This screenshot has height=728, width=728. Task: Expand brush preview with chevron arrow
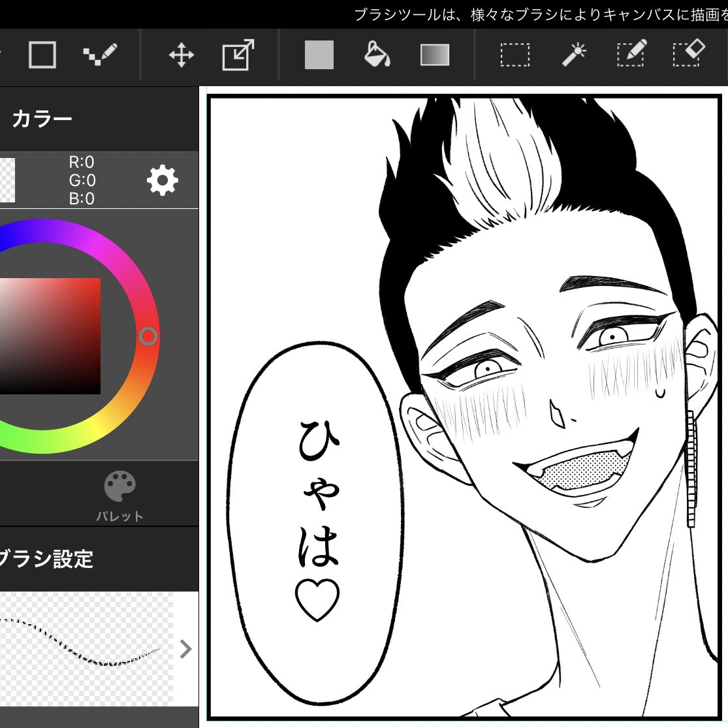pos(185,649)
